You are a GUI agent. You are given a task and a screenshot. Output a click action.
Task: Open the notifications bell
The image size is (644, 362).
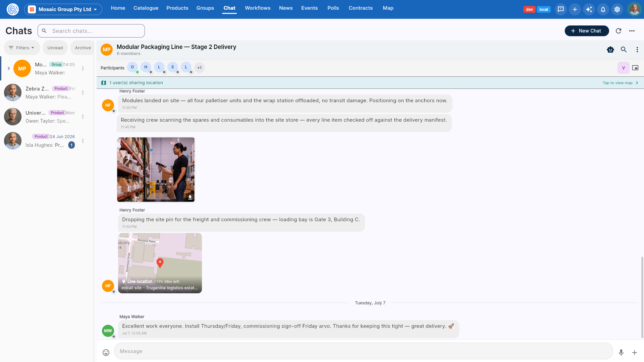[603, 9]
